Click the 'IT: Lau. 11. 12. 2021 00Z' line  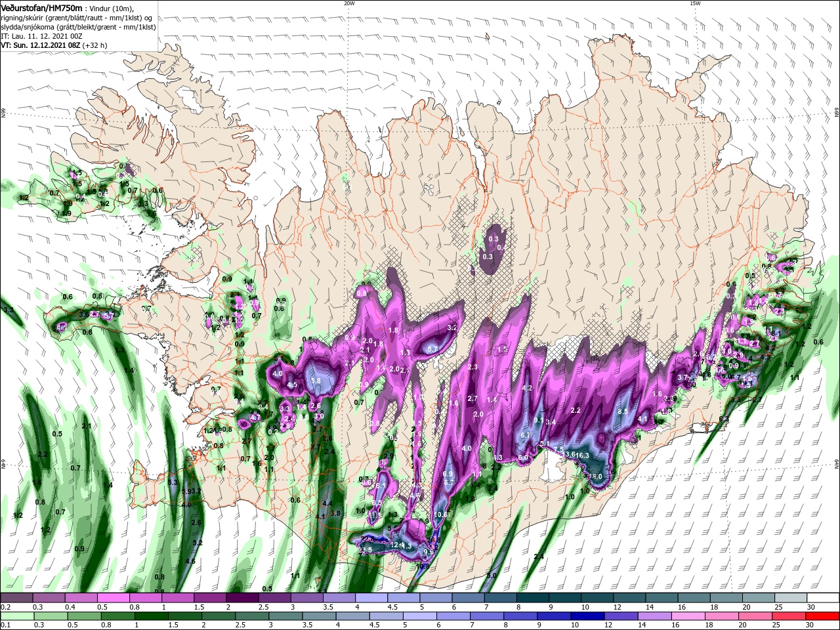pos(43,36)
